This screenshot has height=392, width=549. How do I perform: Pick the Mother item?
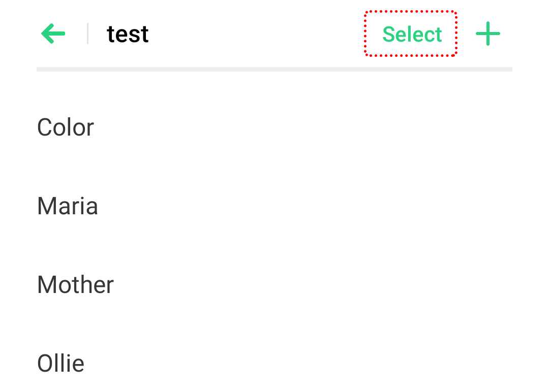pyautogui.click(x=75, y=285)
